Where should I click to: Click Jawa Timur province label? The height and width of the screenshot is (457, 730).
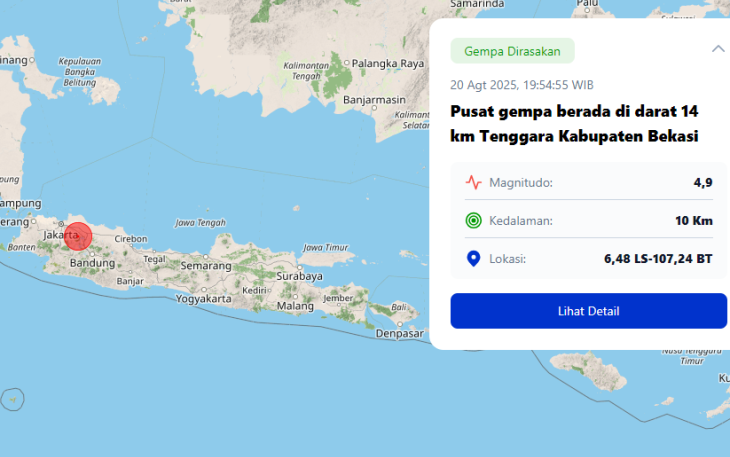[x=325, y=248]
